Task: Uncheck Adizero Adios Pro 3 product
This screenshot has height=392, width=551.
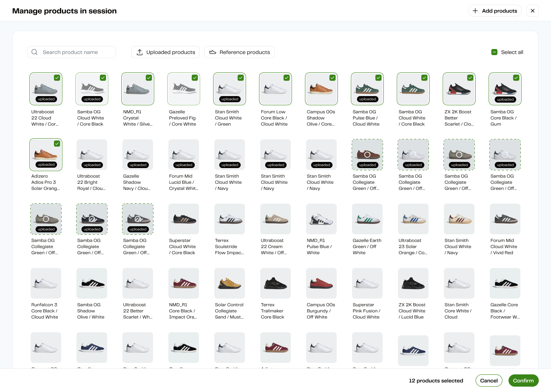Action: click(x=57, y=144)
